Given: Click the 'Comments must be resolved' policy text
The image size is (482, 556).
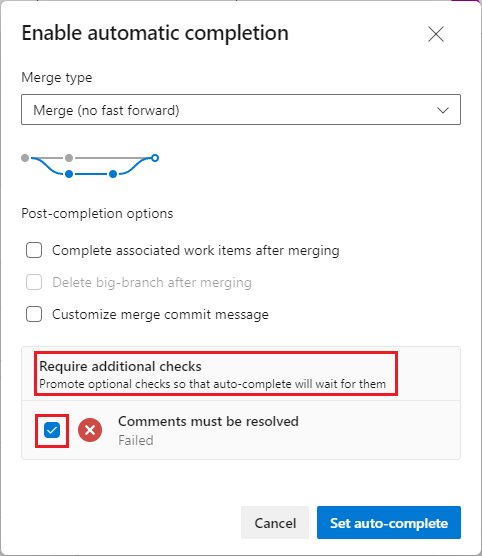Looking at the screenshot, I should (x=208, y=421).
